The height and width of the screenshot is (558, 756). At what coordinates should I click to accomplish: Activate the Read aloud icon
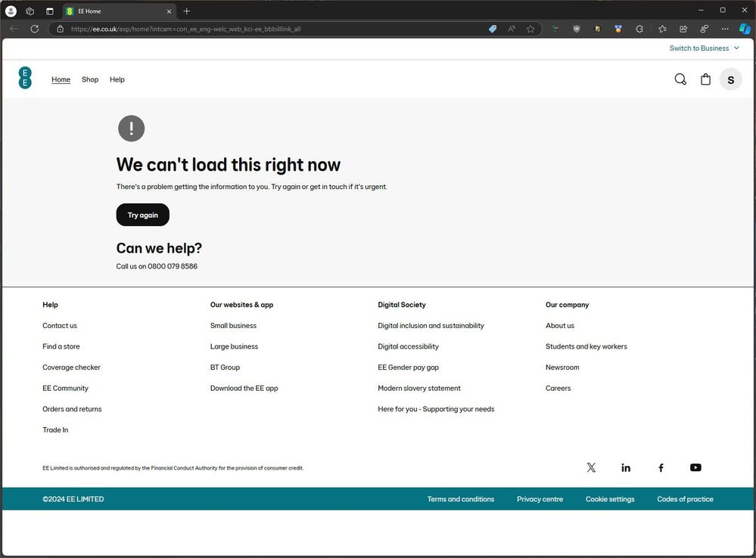[512, 29]
